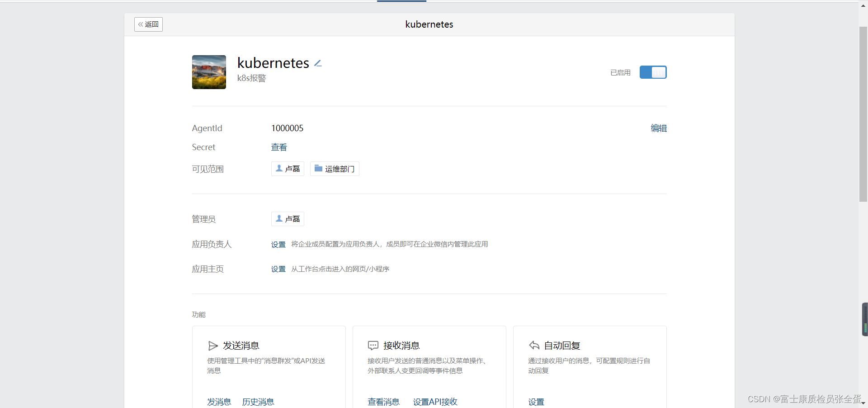The image size is (868, 408).
Task: Click the kubernetes app avatar image
Action: point(209,72)
